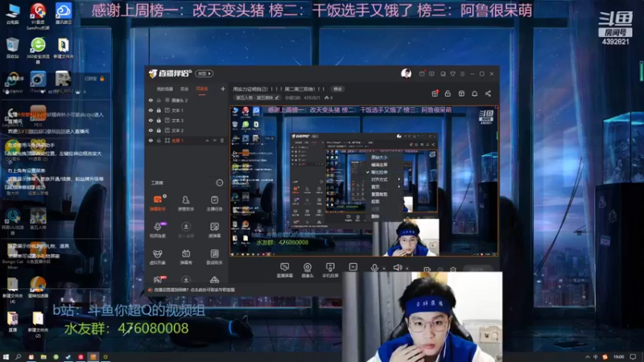Viewport: 644px width, 362px height.
Task: Move the 全屏 1 layer up
Action: pyautogui.click(x=207, y=140)
